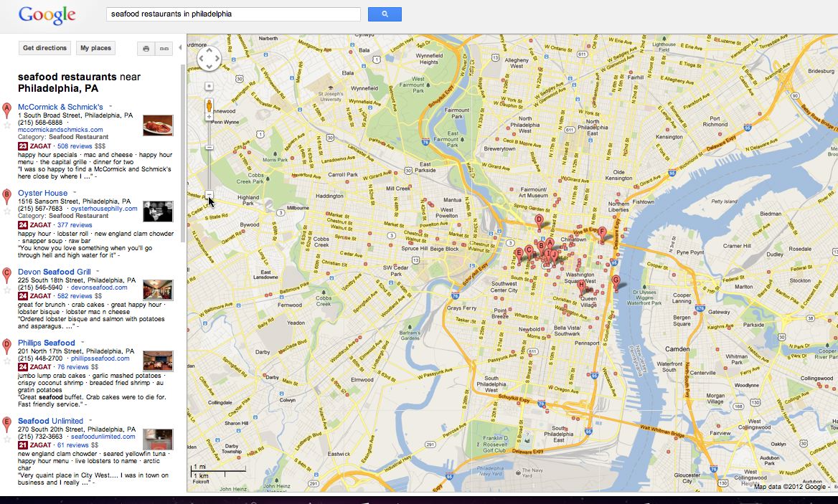Open the Seafood Unlimited title link
This screenshot has height=504, width=838.
51,421
